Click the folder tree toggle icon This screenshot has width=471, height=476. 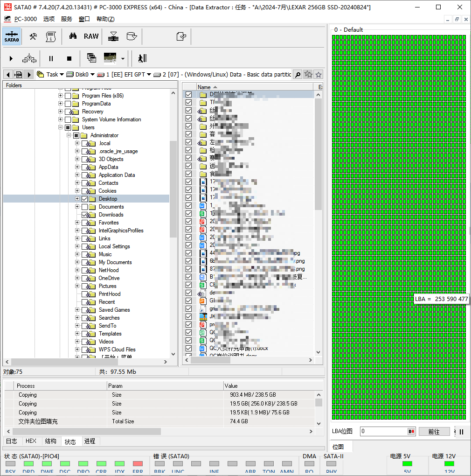point(18,74)
